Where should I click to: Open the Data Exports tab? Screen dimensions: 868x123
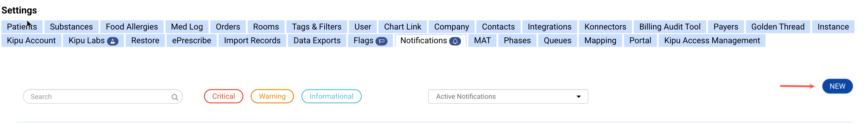(x=317, y=41)
